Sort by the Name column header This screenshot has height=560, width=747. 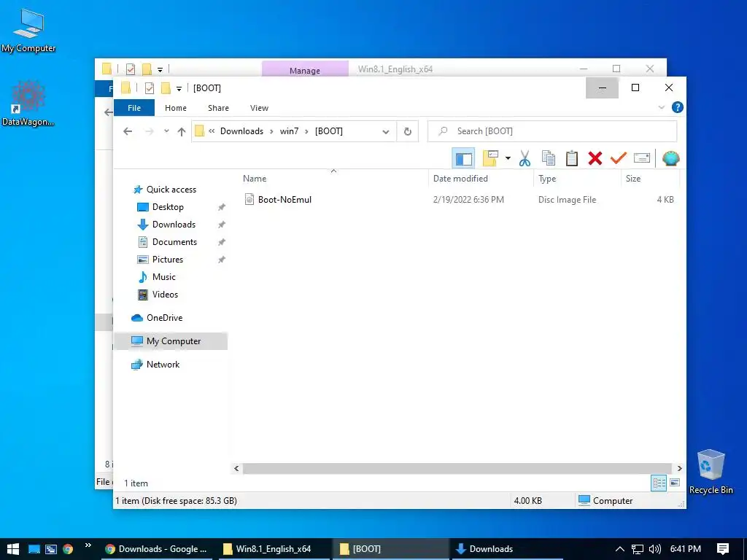click(x=333, y=179)
